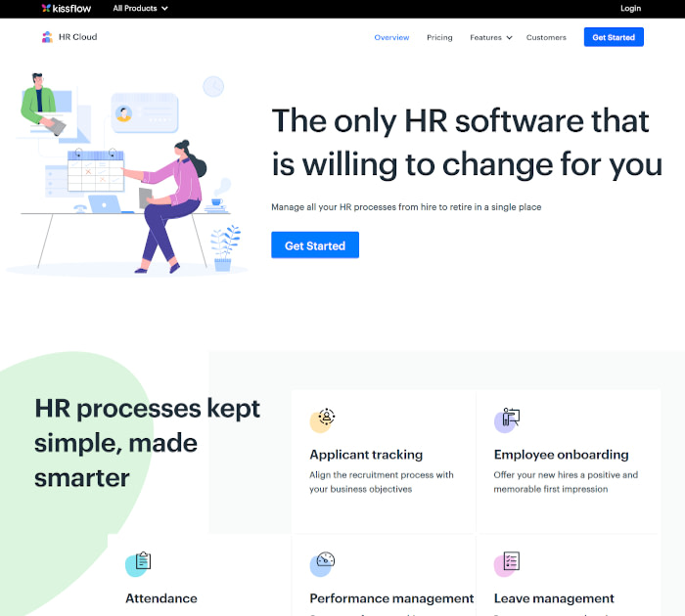685x616 pixels.
Task: Click the Kissflow logo in the top bar
Action: 66,8
